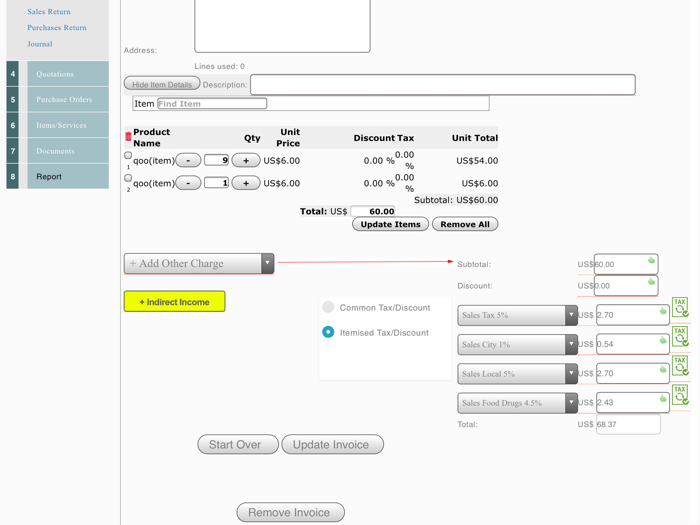Open the Add Other Charge dropdown

(x=198, y=263)
